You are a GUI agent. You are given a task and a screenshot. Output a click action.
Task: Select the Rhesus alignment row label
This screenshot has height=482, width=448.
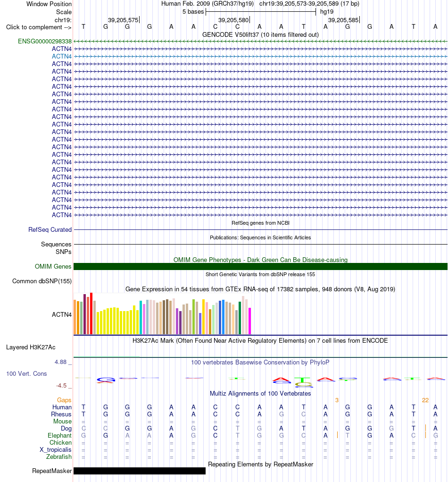pos(61,414)
